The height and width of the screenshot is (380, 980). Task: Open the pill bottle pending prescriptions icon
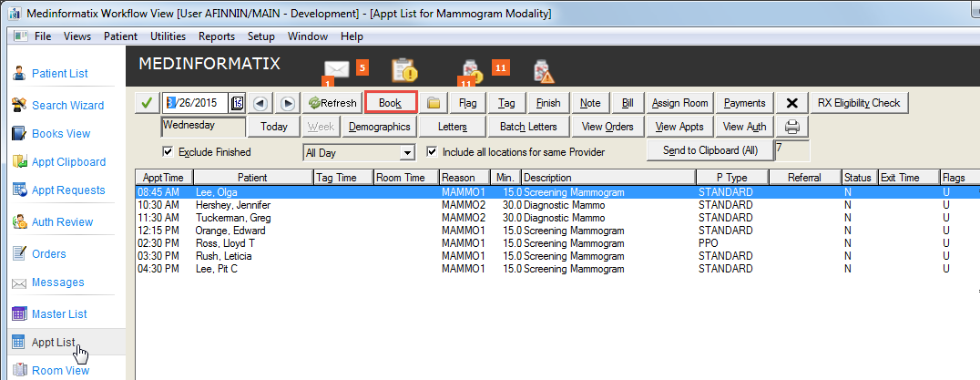[x=472, y=71]
